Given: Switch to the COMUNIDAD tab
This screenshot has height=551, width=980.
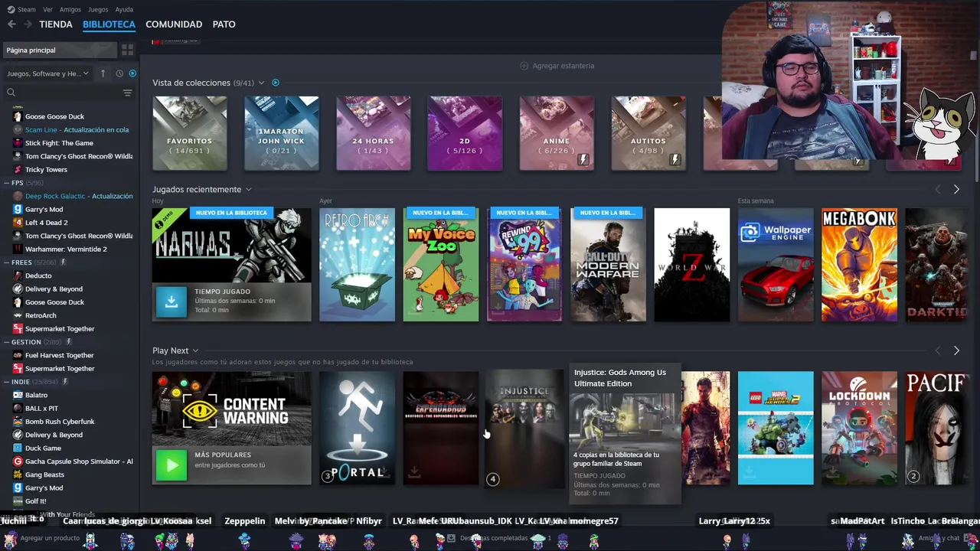Looking at the screenshot, I should [x=174, y=24].
